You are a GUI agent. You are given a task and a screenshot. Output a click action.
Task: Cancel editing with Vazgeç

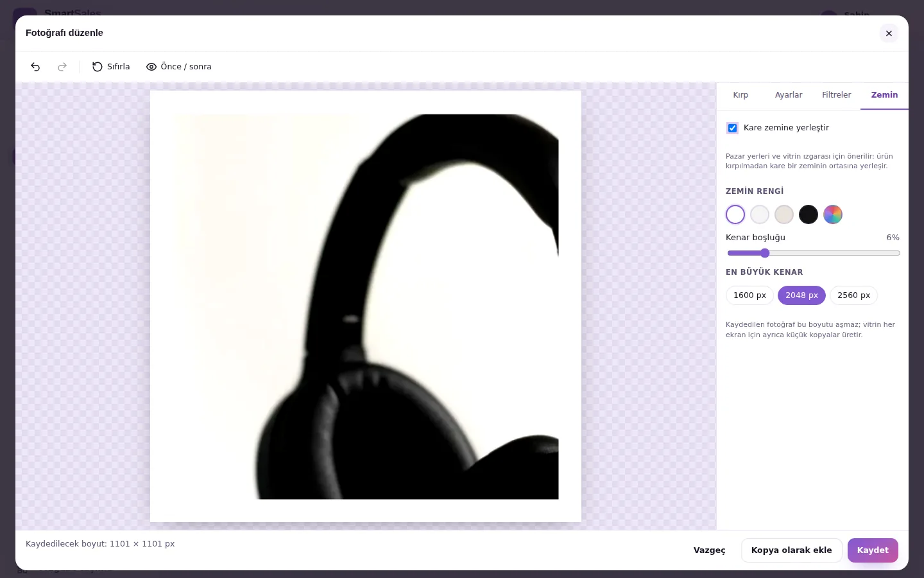(x=710, y=550)
